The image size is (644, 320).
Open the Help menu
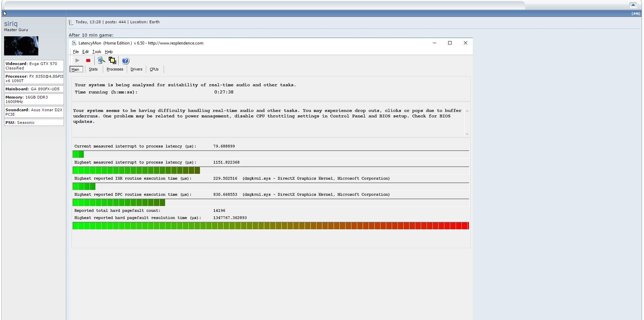point(109,52)
